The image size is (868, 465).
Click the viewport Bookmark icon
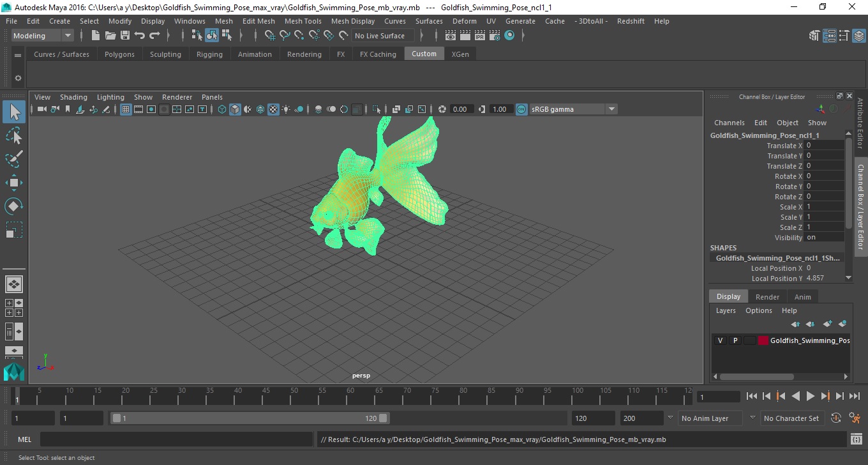[x=68, y=109]
